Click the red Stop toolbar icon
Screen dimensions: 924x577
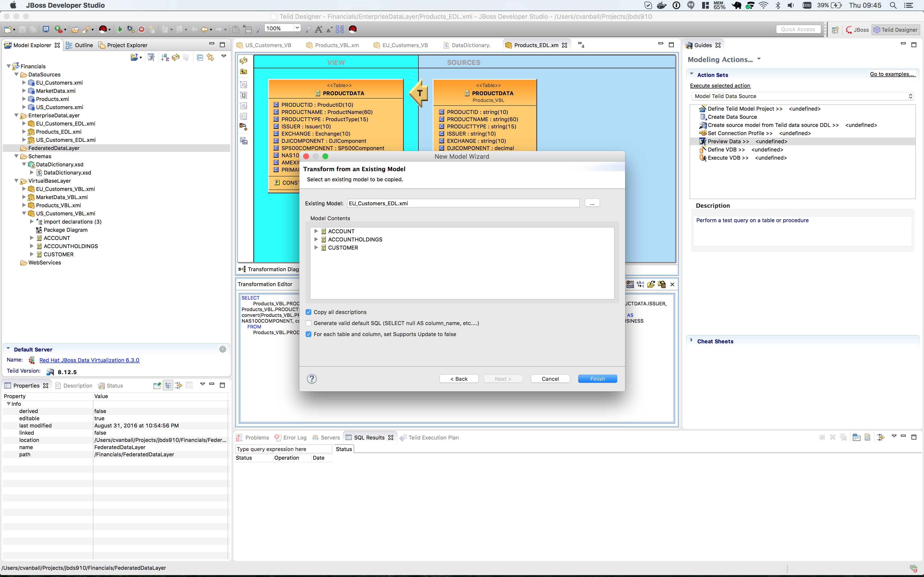(x=141, y=29)
